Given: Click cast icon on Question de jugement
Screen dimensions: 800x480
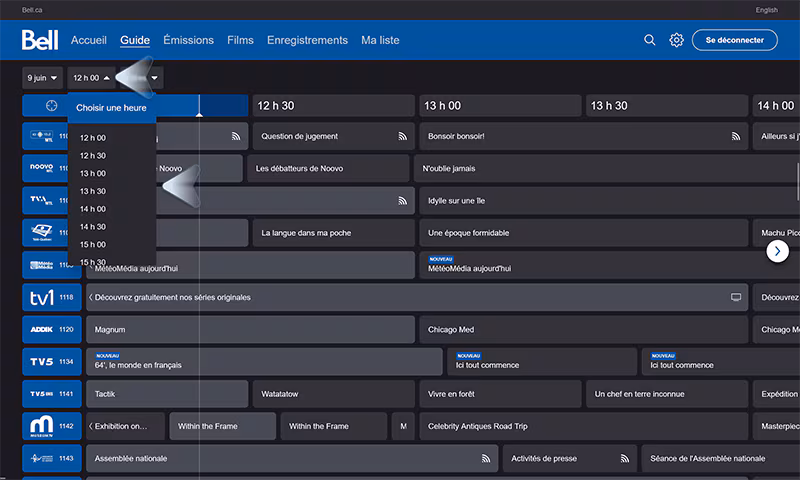Looking at the screenshot, I should (x=403, y=136).
